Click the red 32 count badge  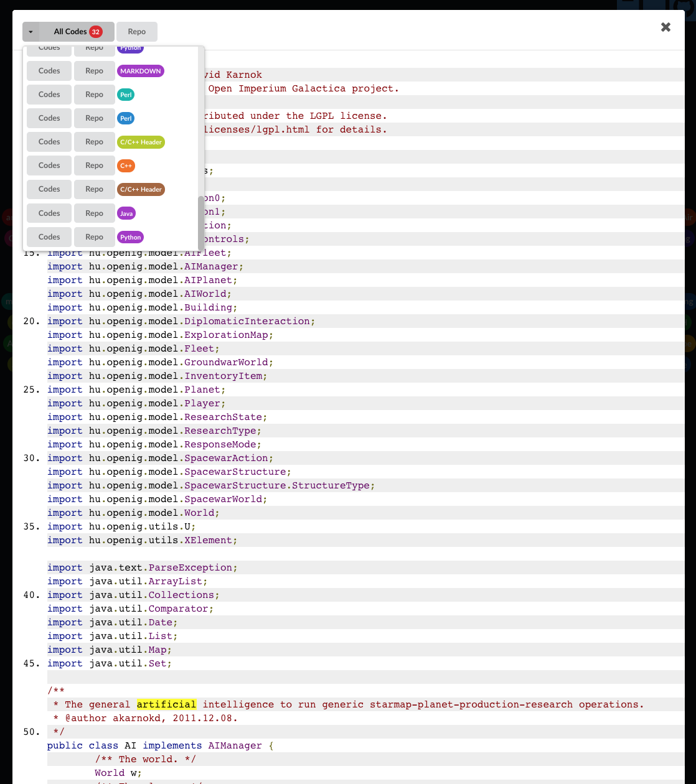95,32
